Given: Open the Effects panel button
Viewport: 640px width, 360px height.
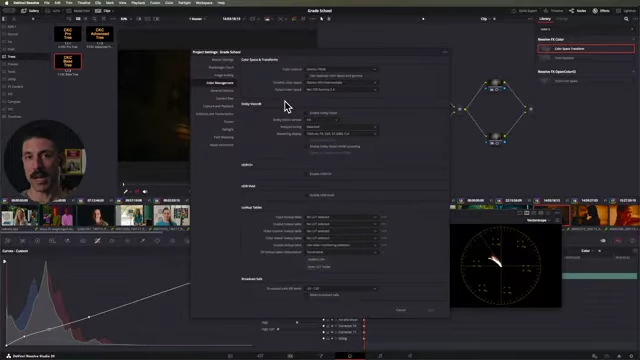Looking at the screenshot, I should point(601,11).
